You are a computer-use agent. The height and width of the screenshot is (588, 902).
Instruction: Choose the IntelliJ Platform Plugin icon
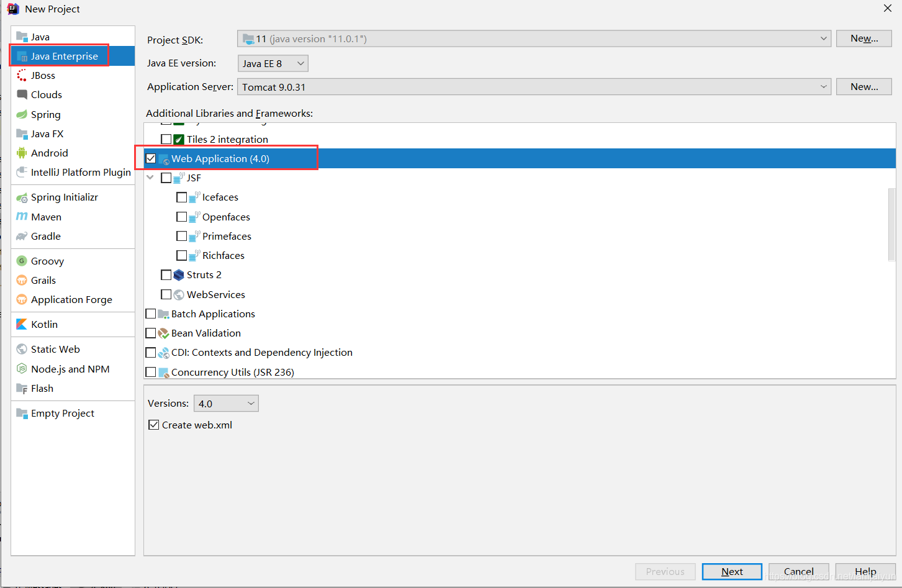(22, 172)
